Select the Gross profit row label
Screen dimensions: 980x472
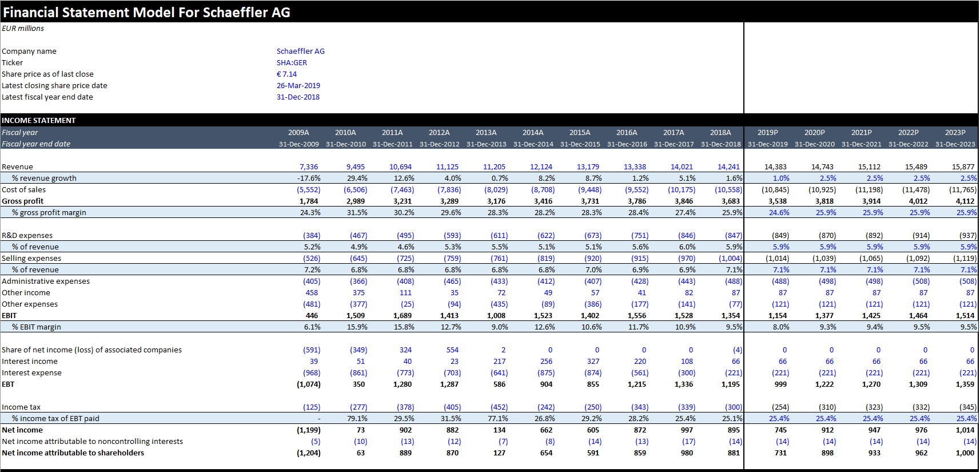pos(22,201)
